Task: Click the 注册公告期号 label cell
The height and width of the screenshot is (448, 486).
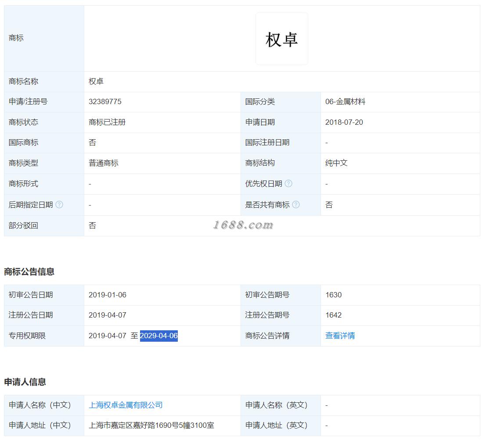Action: point(281,316)
